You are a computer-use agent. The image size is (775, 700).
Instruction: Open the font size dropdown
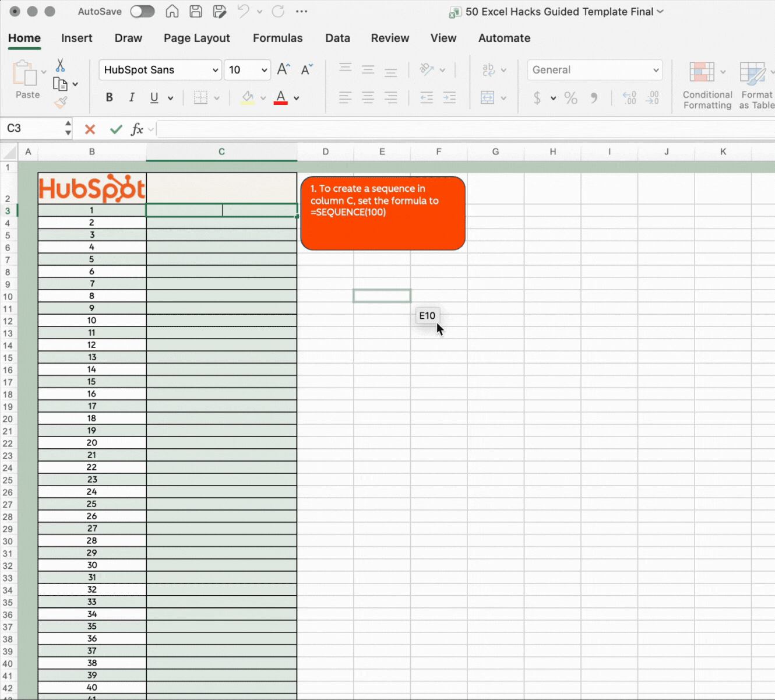click(x=264, y=70)
